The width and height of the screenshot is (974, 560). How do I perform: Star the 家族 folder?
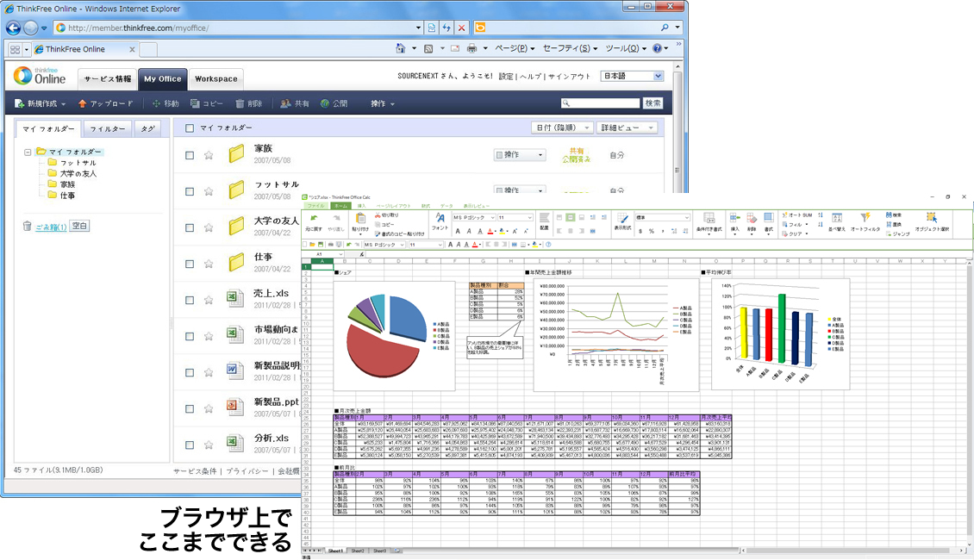209,155
